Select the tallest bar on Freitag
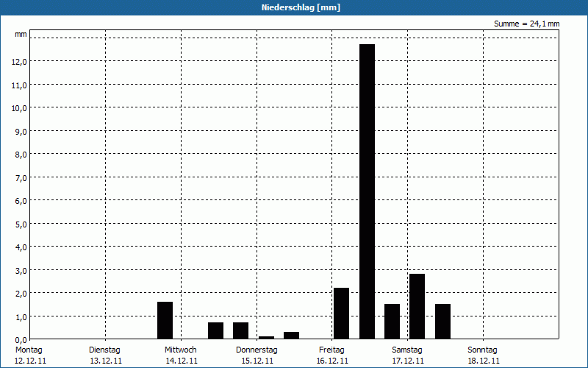Screen dimensions: 588x368 click(x=367, y=191)
